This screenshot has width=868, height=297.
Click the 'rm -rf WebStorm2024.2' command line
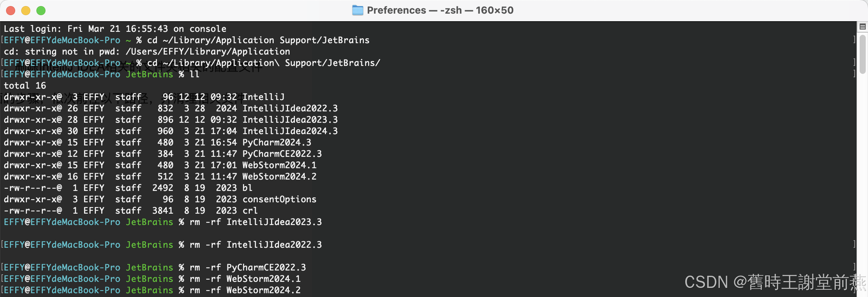point(245,290)
